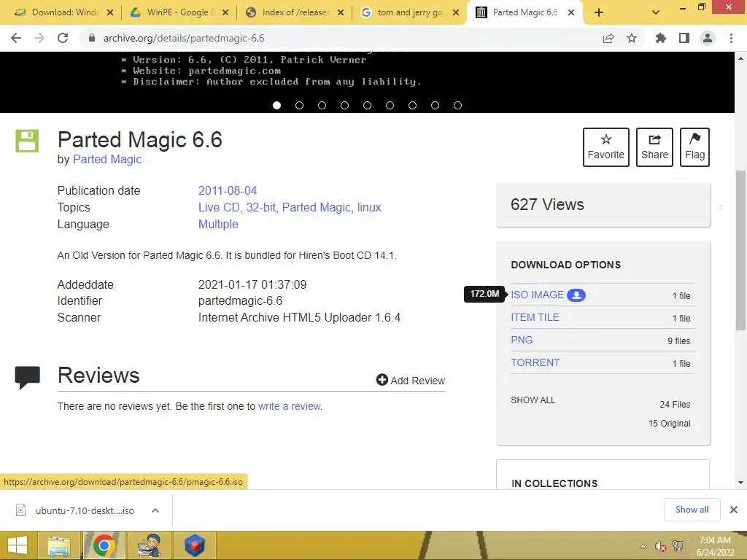This screenshot has height=560, width=747.
Task: Download the ISO IMAGE file
Action: tap(538, 295)
